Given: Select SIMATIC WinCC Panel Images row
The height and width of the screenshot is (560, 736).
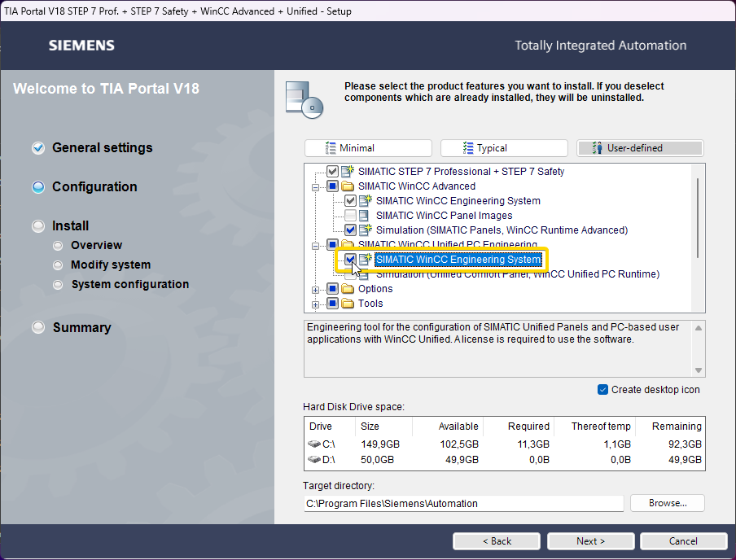Looking at the screenshot, I should pos(444,216).
